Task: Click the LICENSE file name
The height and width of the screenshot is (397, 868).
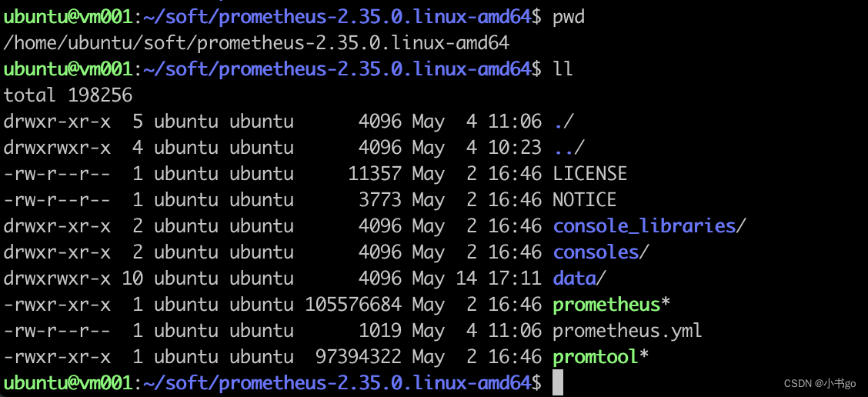Action: tap(589, 174)
